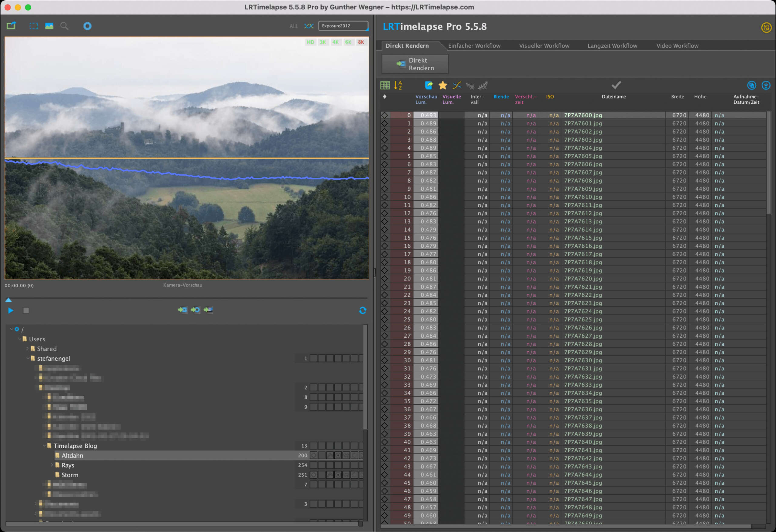Select the star rating filter icon
Viewport: 776px width, 532px height.
pyautogui.click(x=443, y=85)
